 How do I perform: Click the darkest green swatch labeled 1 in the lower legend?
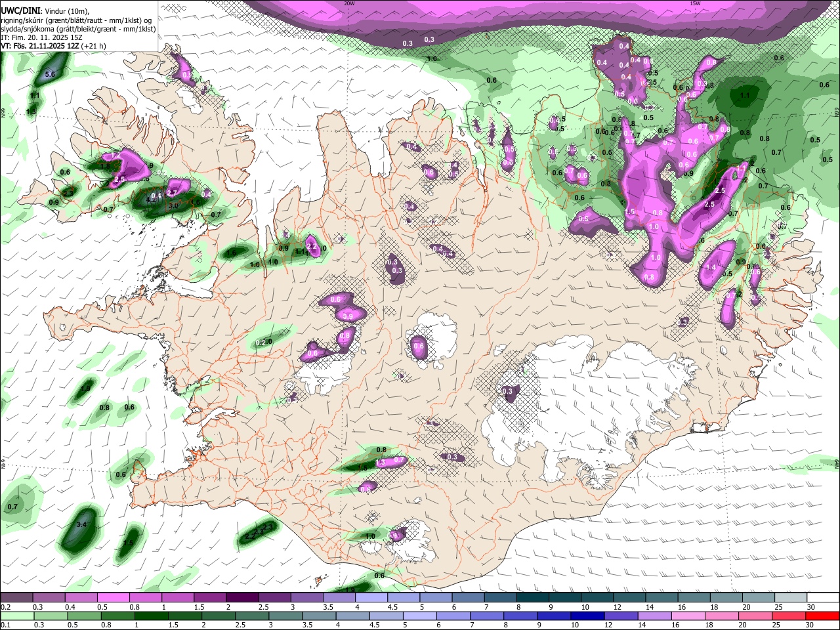151,616
